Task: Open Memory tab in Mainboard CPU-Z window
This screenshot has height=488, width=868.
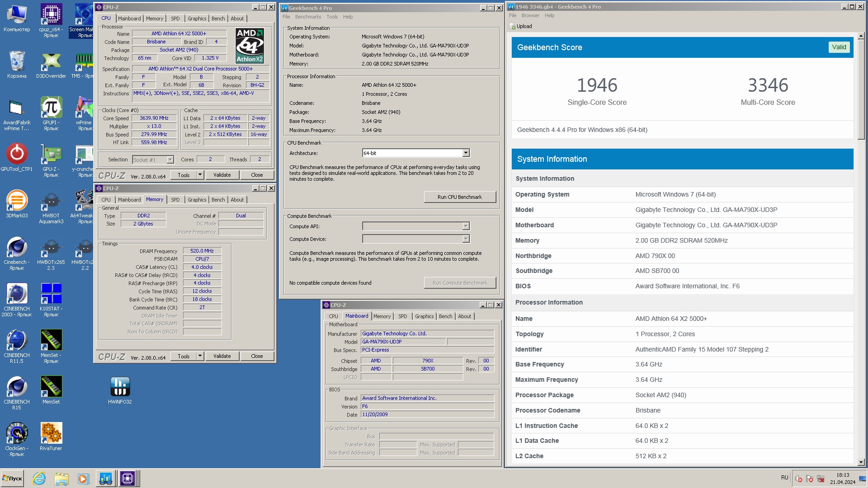Action: pos(382,316)
